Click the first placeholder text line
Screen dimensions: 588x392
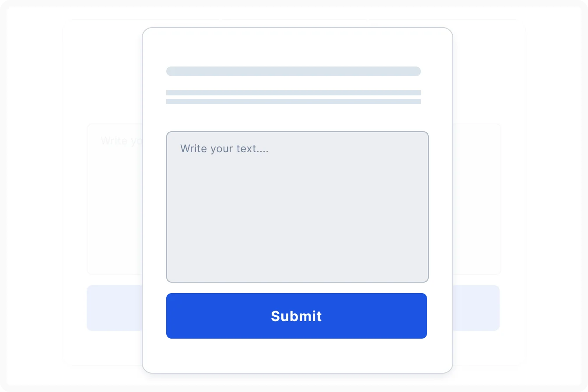tap(293, 92)
